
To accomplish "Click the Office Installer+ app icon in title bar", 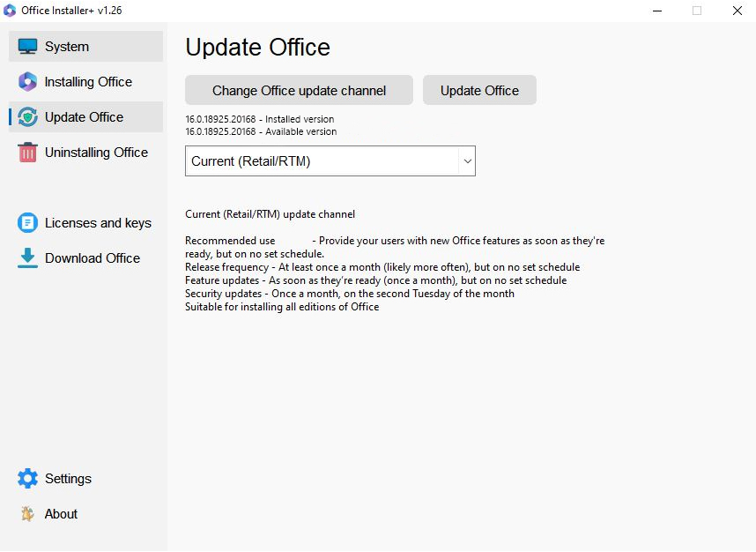I will pos(10,10).
